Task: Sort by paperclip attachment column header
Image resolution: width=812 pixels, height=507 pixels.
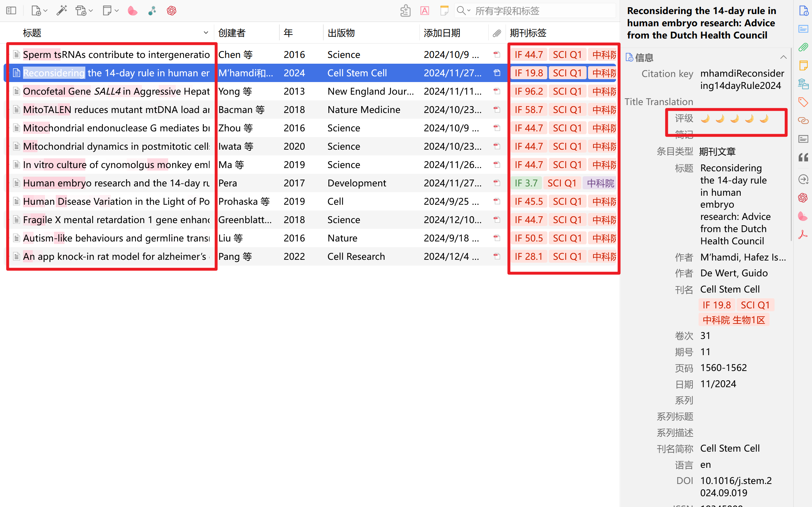Action: coord(497,33)
